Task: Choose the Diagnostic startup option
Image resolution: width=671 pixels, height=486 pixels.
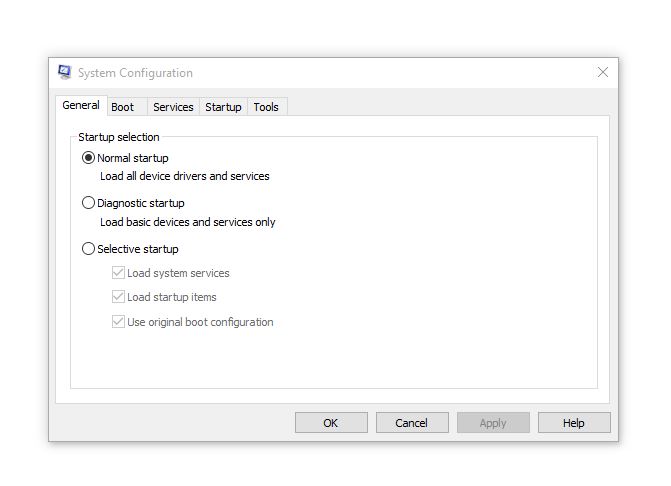Action: click(88, 203)
